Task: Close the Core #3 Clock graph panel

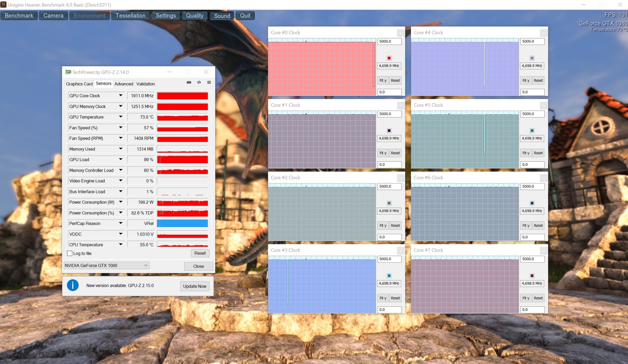Action: 401,251
